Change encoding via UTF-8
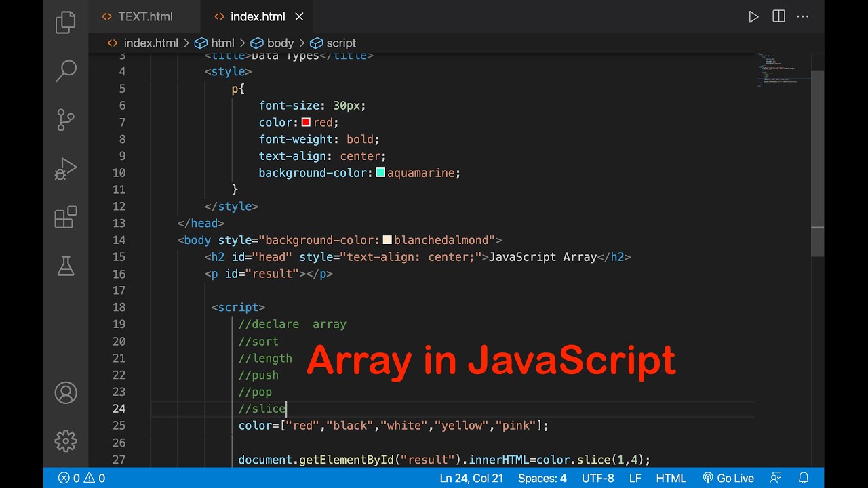Viewport: 868px width, 488px height. coord(597,478)
